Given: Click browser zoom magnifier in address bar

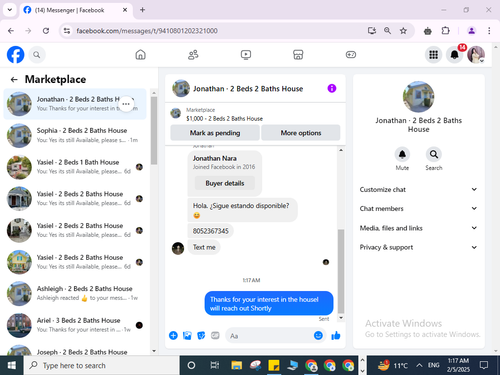Looking at the screenshot, I should pos(387,31).
